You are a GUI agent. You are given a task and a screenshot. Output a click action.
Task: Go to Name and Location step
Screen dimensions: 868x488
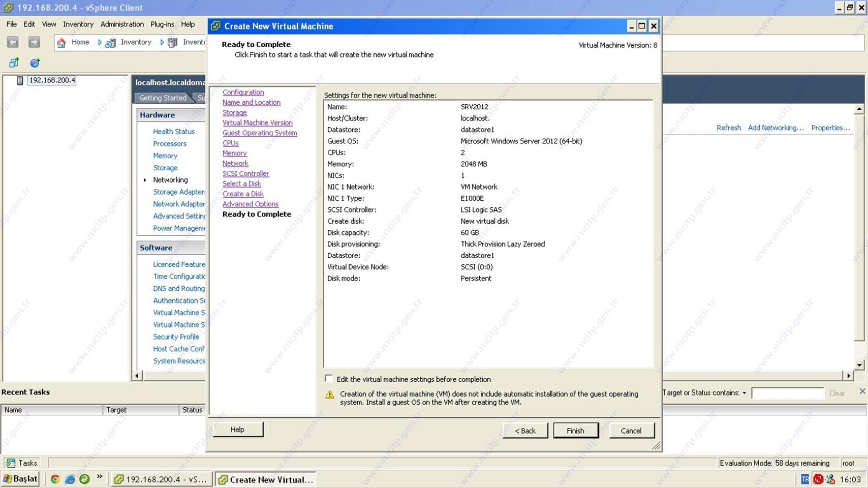pyautogui.click(x=252, y=102)
